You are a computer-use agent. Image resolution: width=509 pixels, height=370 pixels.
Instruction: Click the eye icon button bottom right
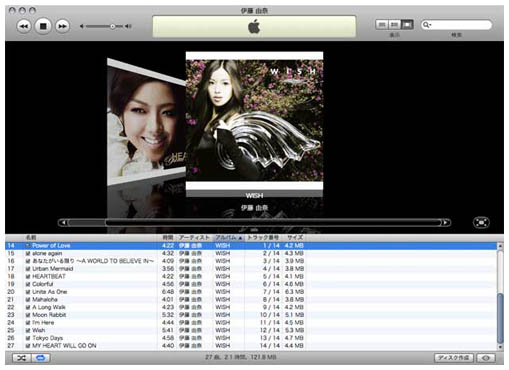pyautogui.click(x=486, y=358)
